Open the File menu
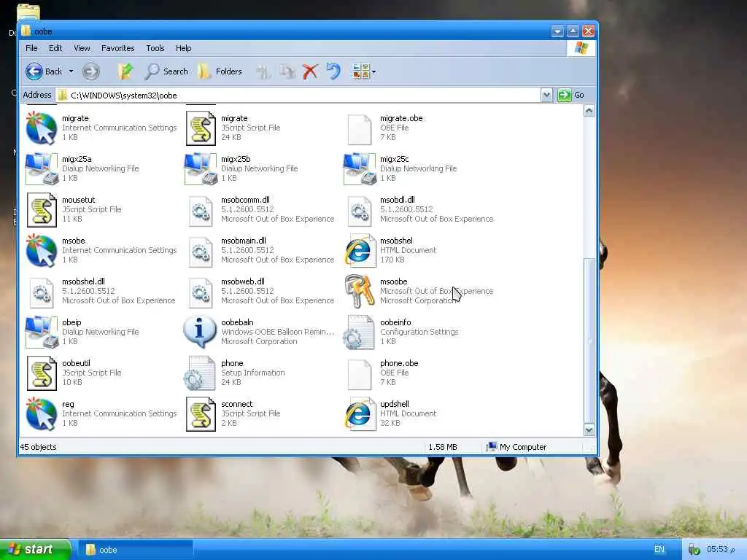This screenshot has height=560, width=747. [x=31, y=48]
